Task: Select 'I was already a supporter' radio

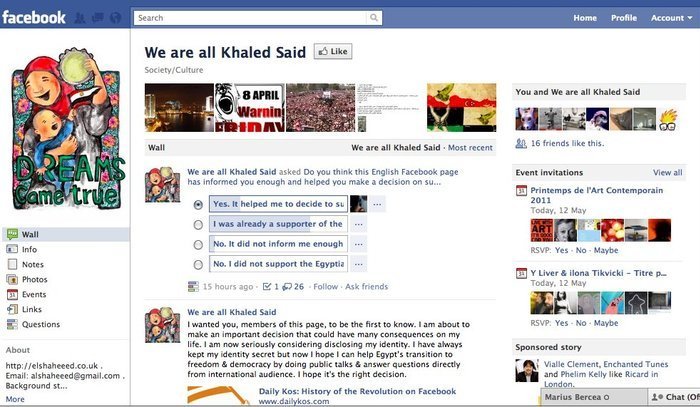Action: (198, 225)
